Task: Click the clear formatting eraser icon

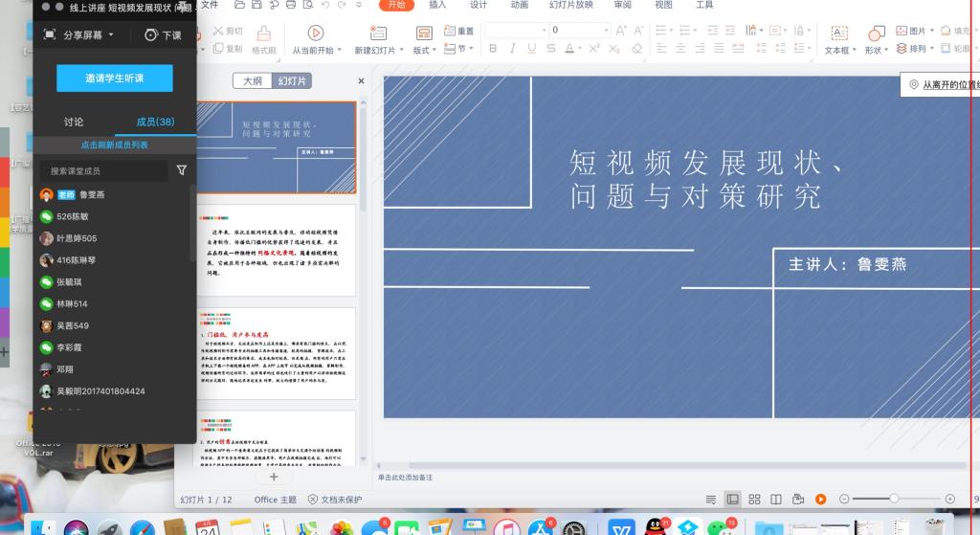Action: 636,48
